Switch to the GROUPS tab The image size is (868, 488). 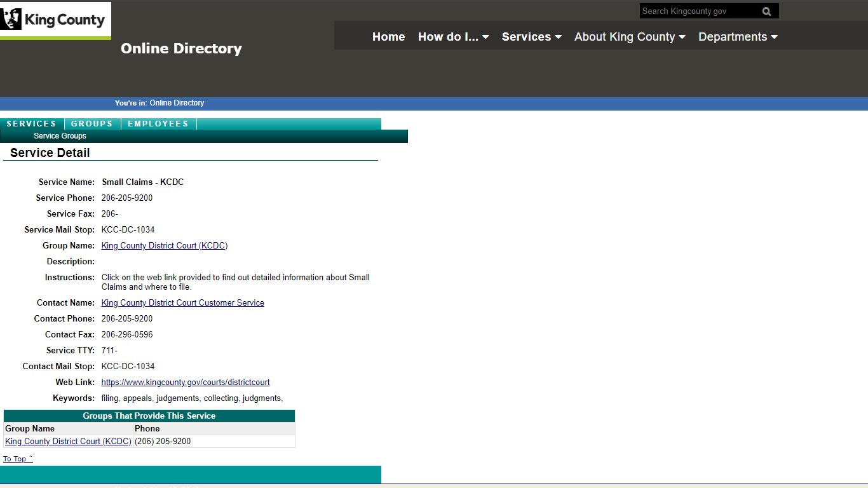(x=92, y=124)
